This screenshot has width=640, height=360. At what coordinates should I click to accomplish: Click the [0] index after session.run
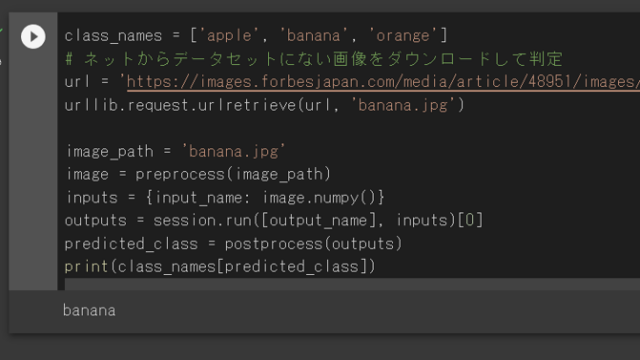click(470, 221)
